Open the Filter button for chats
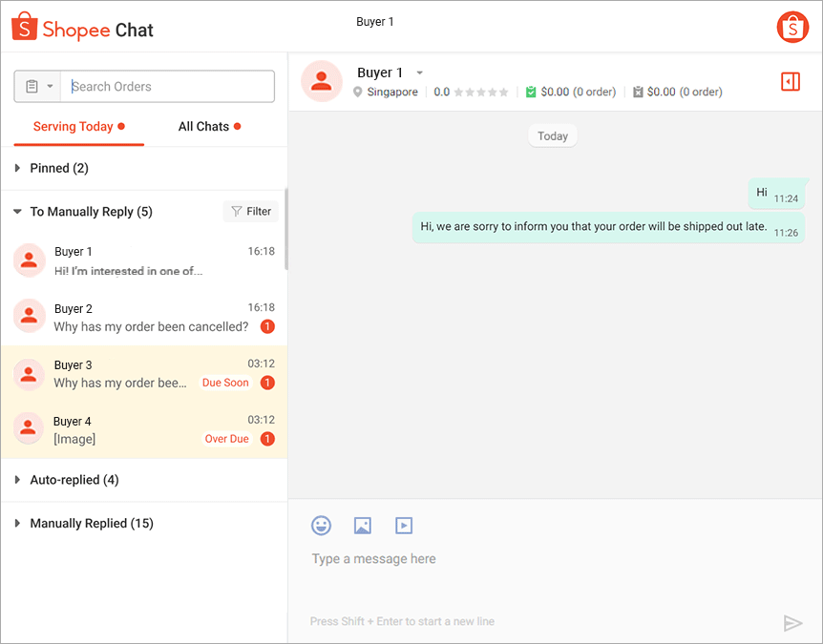This screenshot has height=644, width=823. (251, 212)
